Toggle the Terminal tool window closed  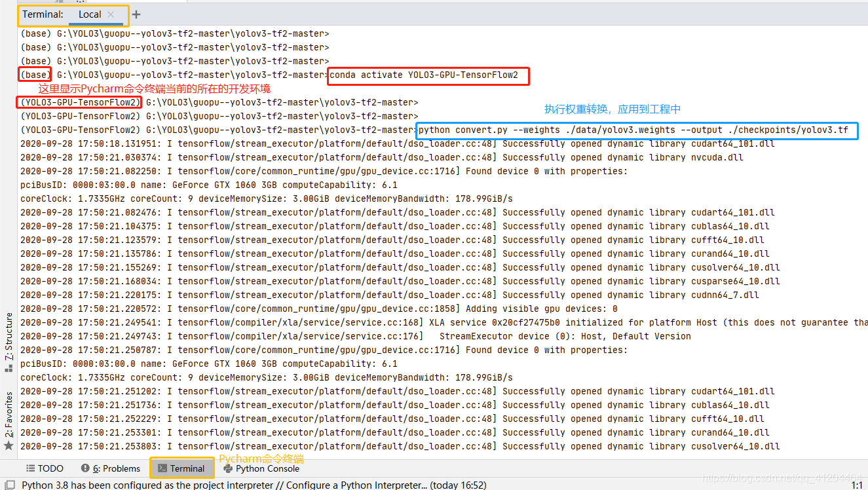click(x=183, y=468)
